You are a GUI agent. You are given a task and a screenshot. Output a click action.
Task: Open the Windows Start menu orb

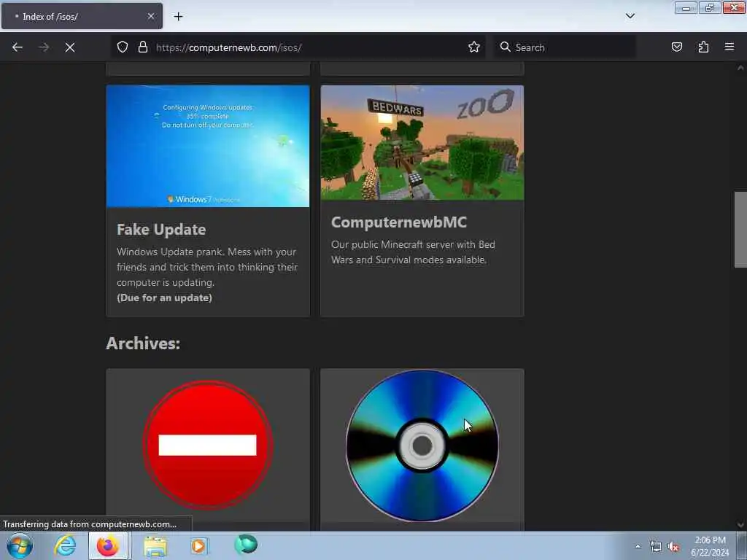click(x=20, y=545)
